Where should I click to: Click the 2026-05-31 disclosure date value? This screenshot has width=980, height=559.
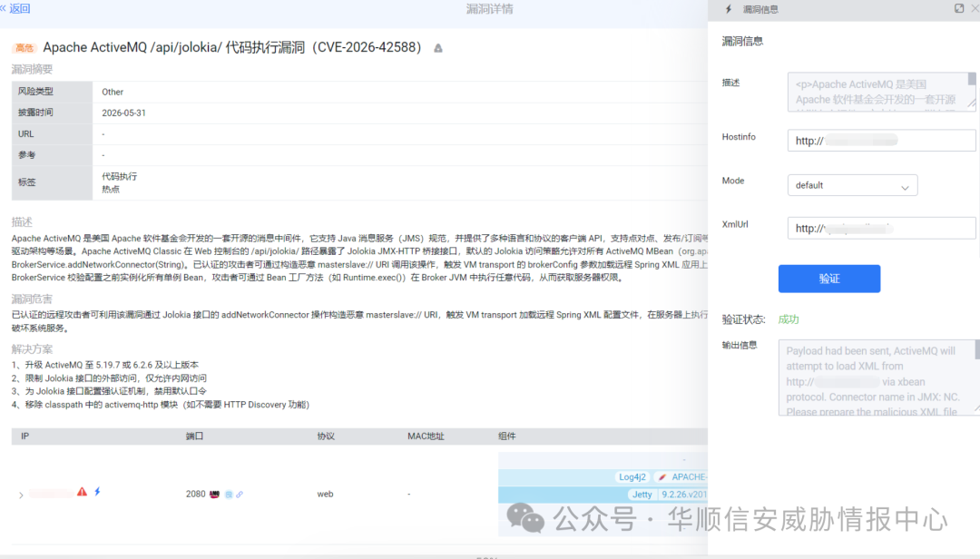(123, 113)
